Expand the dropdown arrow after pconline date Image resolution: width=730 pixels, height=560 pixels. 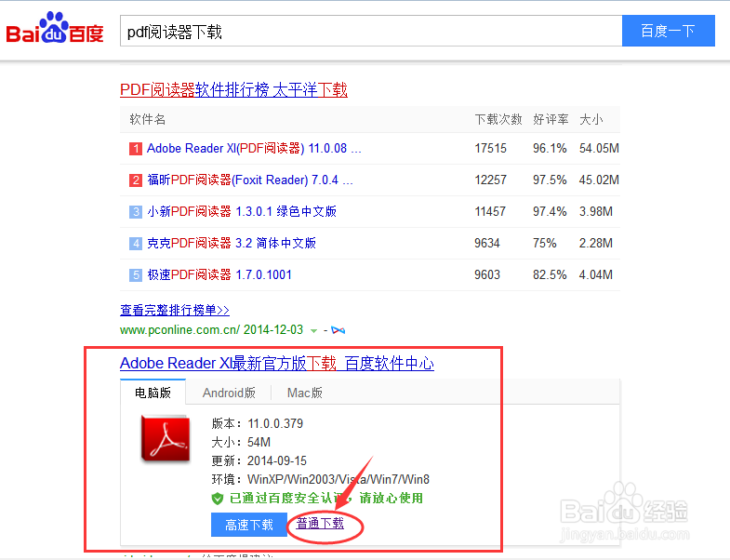click(x=313, y=331)
